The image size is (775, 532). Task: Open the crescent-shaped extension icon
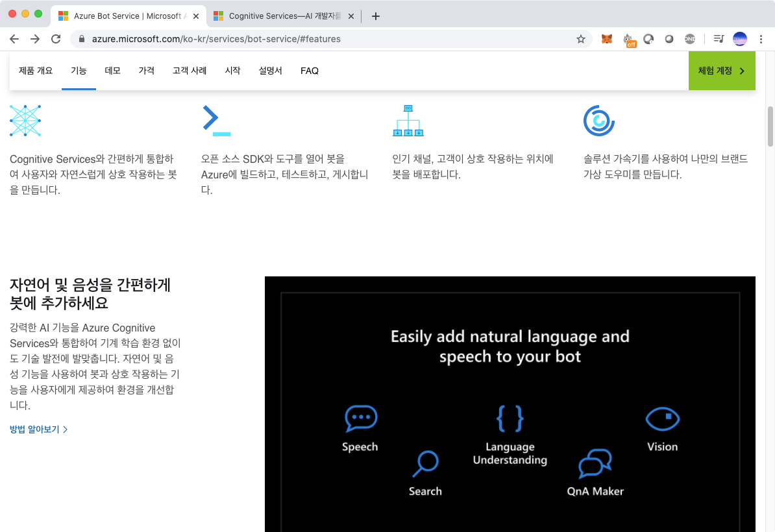[669, 39]
